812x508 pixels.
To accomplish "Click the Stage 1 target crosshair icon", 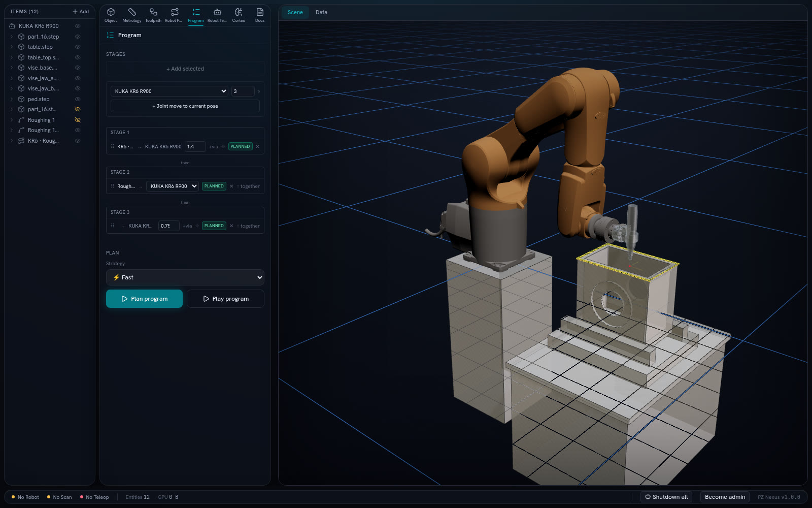I will (223, 147).
